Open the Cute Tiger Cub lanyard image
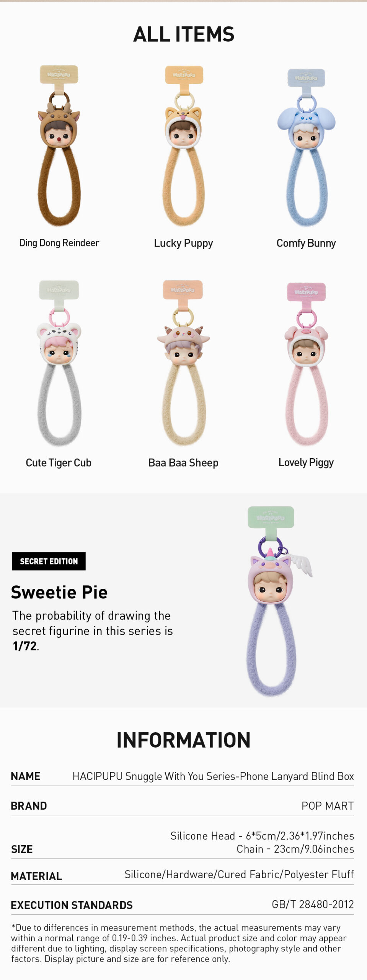This screenshot has height=980, width=367. point(59,363)
